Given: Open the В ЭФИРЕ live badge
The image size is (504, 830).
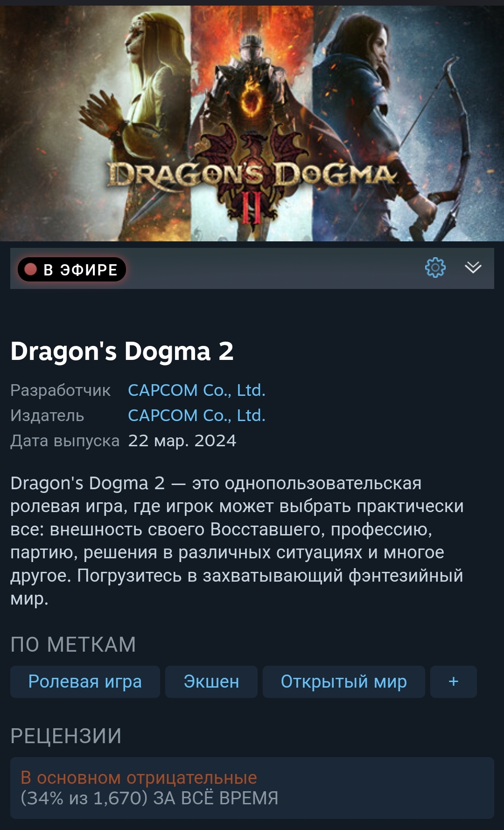Looking at the screenshot, I should coord(72,269).
